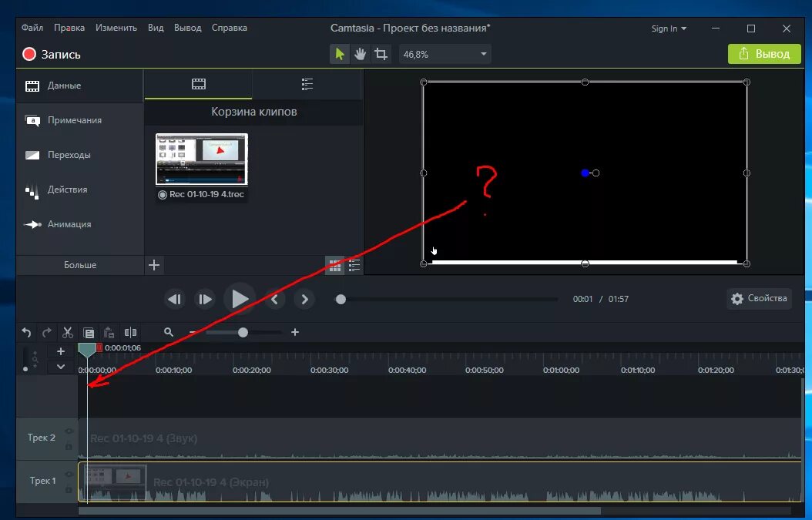Undo the last action
812x520 pixels.
coord(26,333)
